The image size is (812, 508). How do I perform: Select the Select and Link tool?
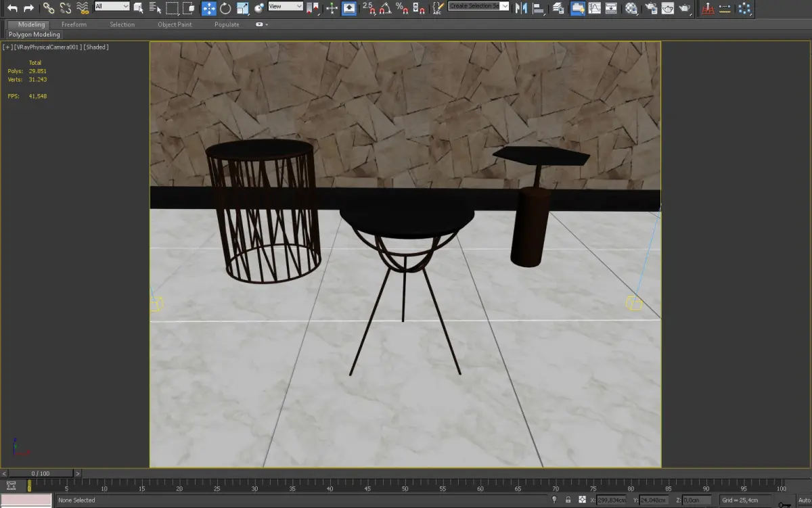coord(49,8)
